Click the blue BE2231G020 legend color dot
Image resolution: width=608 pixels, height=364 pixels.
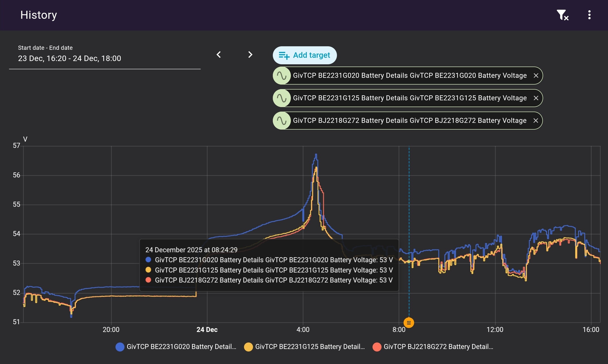coord(120,347)
